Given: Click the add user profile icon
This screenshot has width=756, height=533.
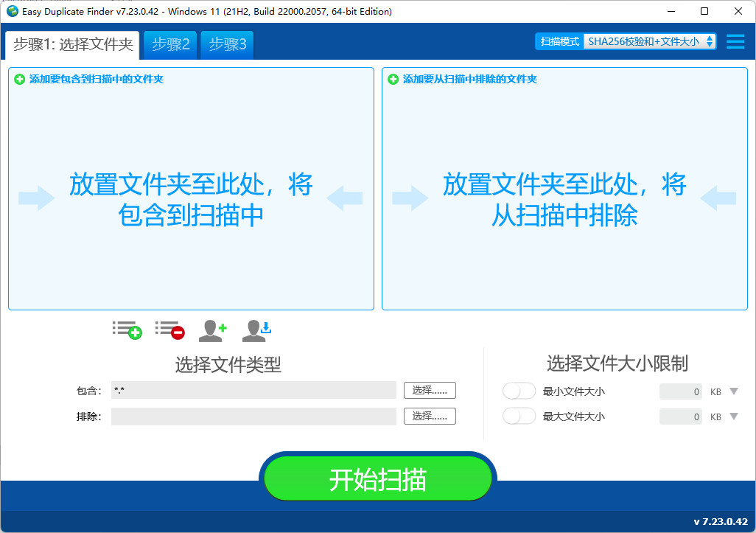Looking at the screenshot, I should point(213,331).
